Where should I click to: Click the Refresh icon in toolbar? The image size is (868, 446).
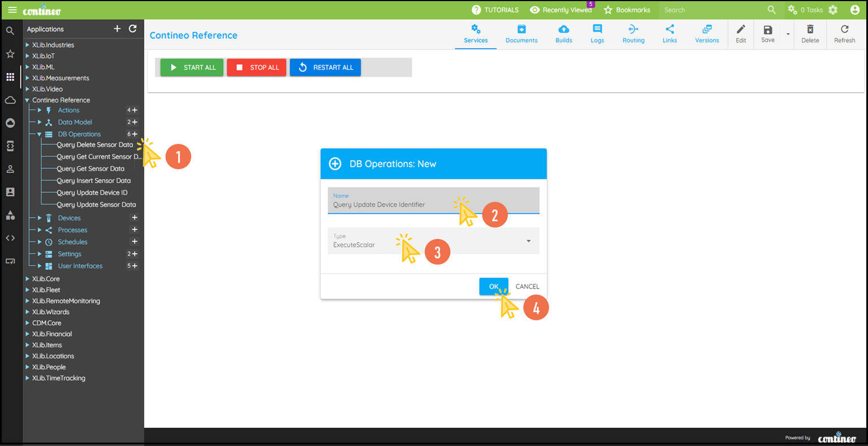point(844,29)
